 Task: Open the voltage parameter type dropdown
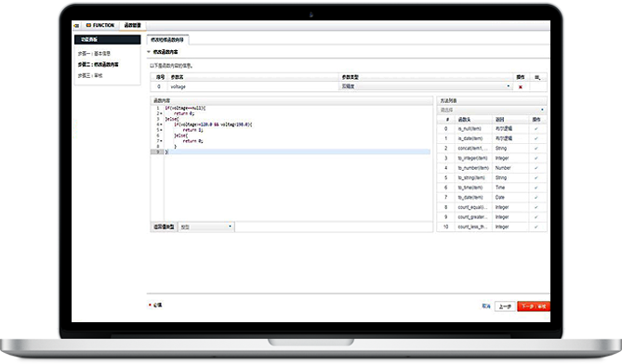[x=426, y=86]
